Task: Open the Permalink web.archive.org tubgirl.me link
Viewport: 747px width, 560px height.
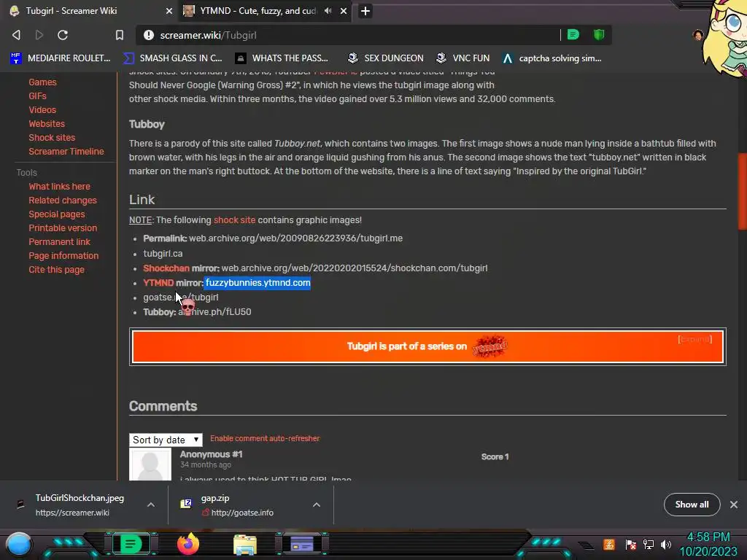Action: (295, 238)
